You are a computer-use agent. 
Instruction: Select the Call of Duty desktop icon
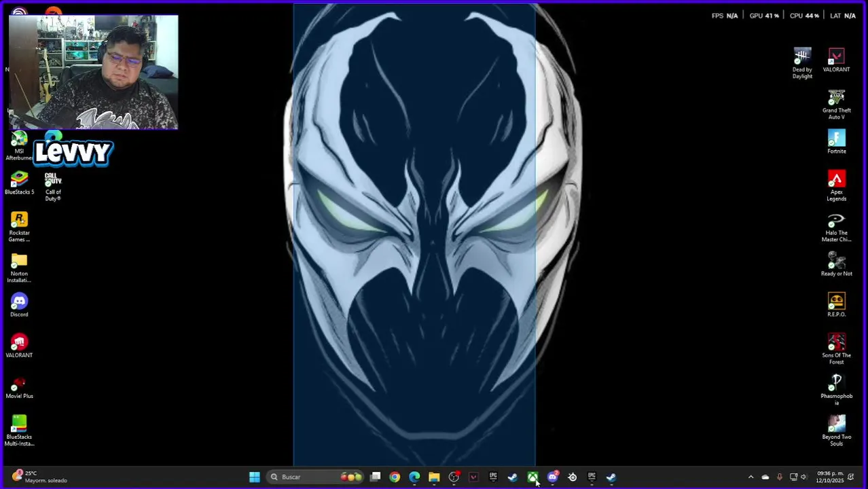tap(53, 186)
